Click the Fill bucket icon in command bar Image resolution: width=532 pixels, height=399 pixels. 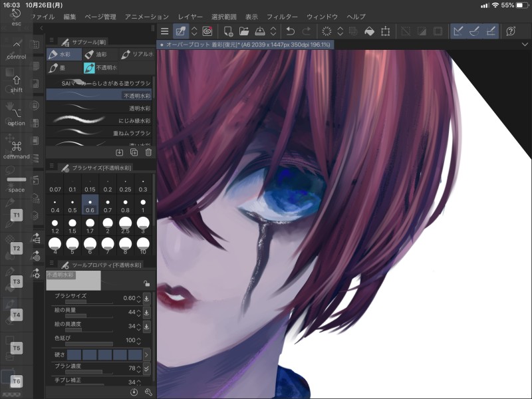coord(369,31)
